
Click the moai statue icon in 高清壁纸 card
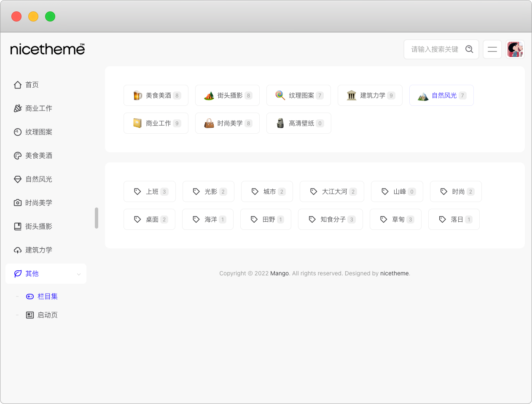coord(280,123)
